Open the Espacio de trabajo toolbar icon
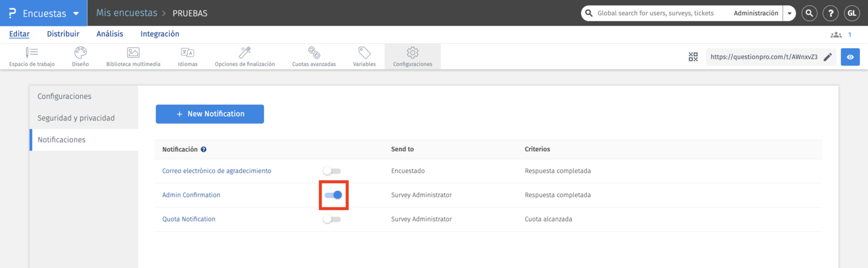This screenshot has height=268, width=868. click(32, 53)
